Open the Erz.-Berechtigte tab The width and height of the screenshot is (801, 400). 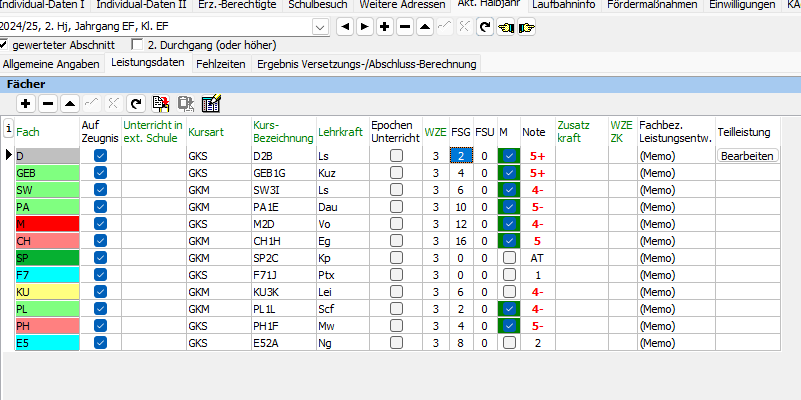click(238, 5)
